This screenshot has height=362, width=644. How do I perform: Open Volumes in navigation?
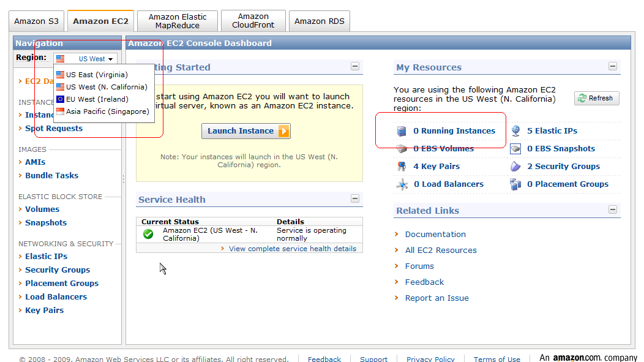click(x=42, y=209)
